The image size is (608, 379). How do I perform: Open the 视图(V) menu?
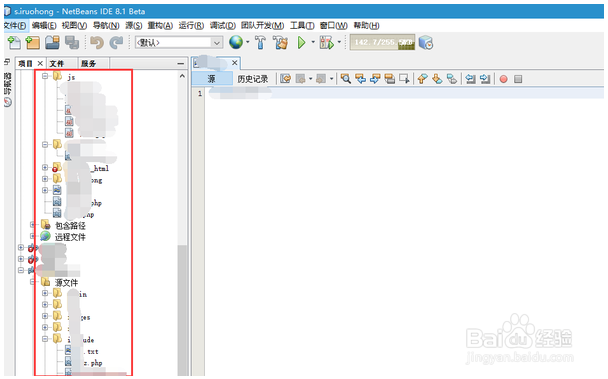[74, 26]
